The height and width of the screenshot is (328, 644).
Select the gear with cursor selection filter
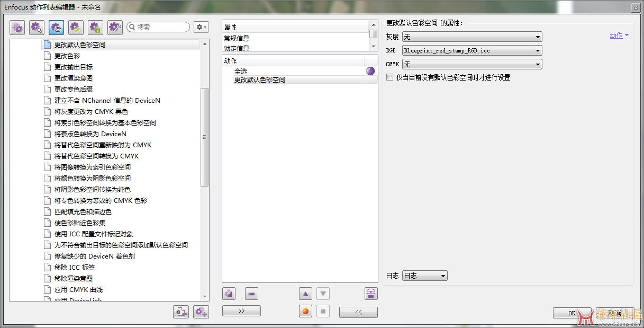37,28
